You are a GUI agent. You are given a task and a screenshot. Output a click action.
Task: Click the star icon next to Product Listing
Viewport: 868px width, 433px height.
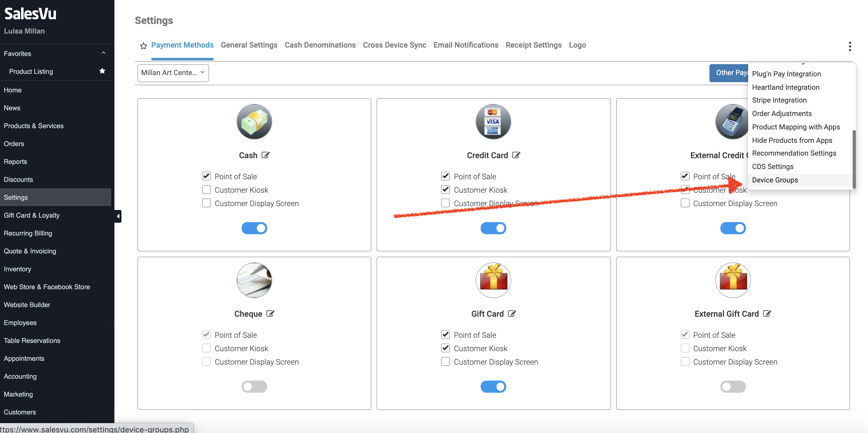coord(102,71)
